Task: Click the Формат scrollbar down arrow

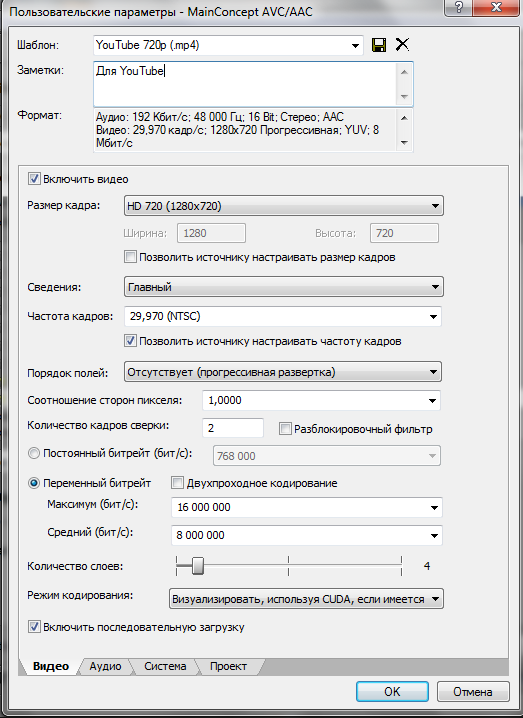Action: pyautogui.click(x=404, y=142)
